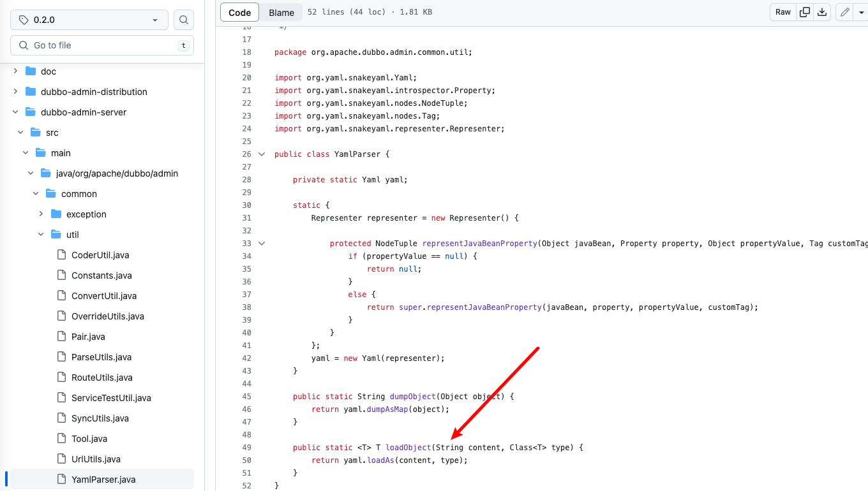Switch to the Blame tab
The width and height of the screenshot is (868, 491).
click(281, 12)
